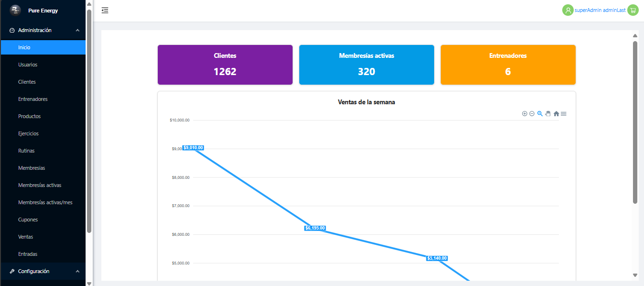The width and height of the screenshot is (644, 286).
Task: Select Inicio in the sidebar
Action: click(43, 47)
